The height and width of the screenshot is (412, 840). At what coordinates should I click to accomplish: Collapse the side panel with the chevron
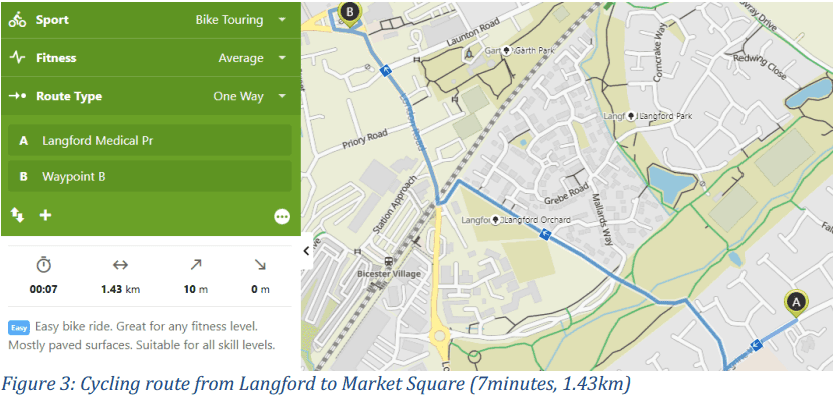(x=306, y=251)
